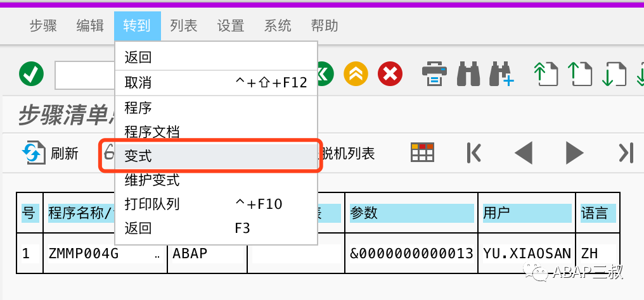Viewport: 644px width, 300px height.
Task: Choose 程序 in the dropdown menu
Action: pos(216,108)
